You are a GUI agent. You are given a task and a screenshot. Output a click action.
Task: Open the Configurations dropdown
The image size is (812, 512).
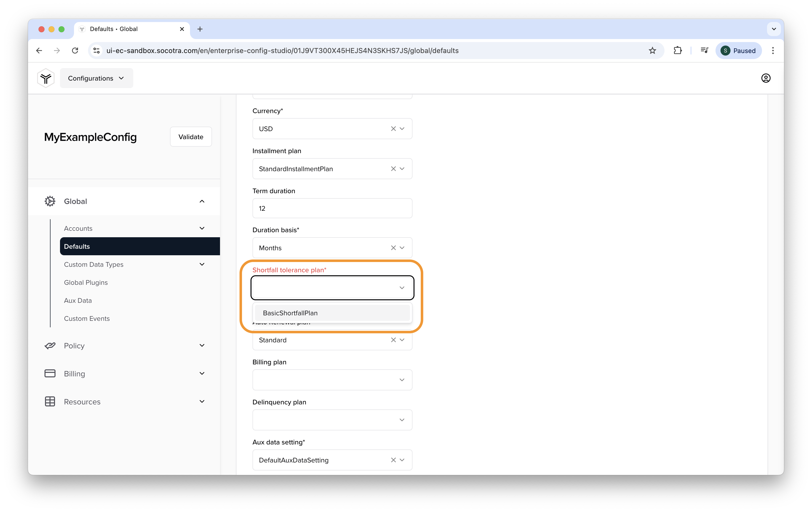point(96,78)
